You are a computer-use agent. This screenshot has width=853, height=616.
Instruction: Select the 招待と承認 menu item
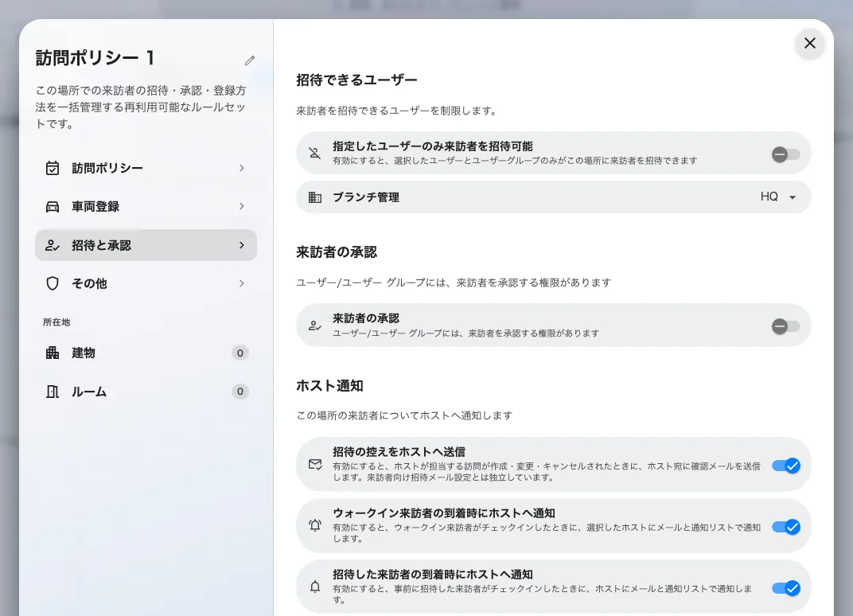click(x=146, y=245)
